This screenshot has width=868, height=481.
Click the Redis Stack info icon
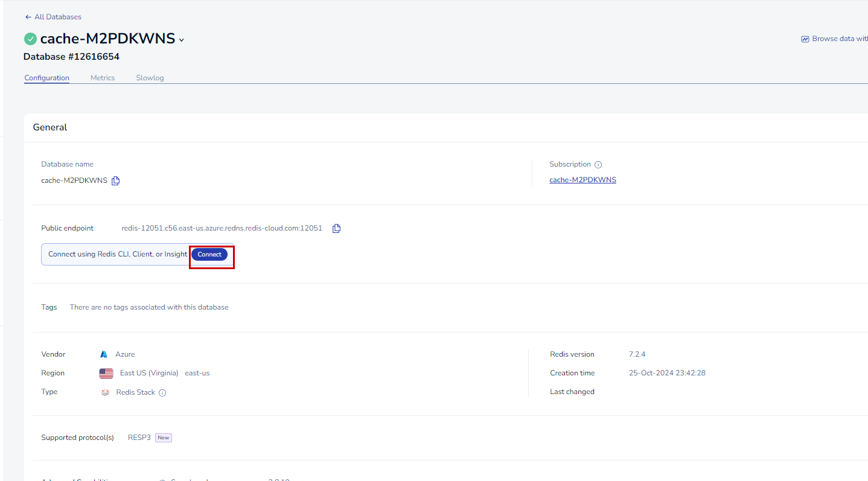(x=162, y=392)
